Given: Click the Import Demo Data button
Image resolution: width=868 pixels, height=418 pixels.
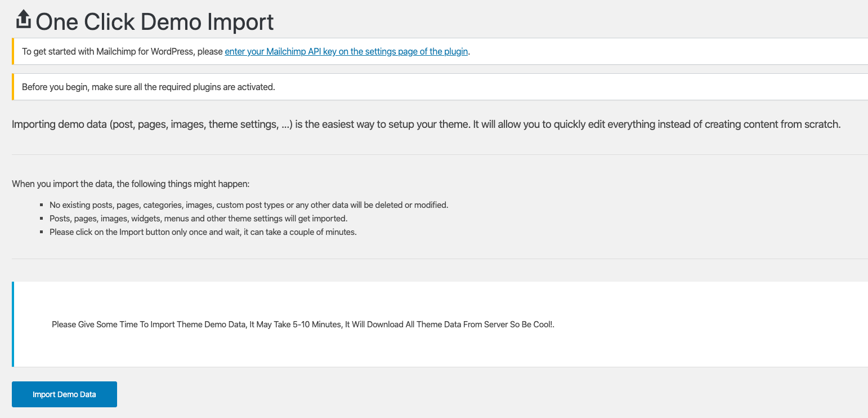Looking at the screenshot, I should [x=64, y=394].
